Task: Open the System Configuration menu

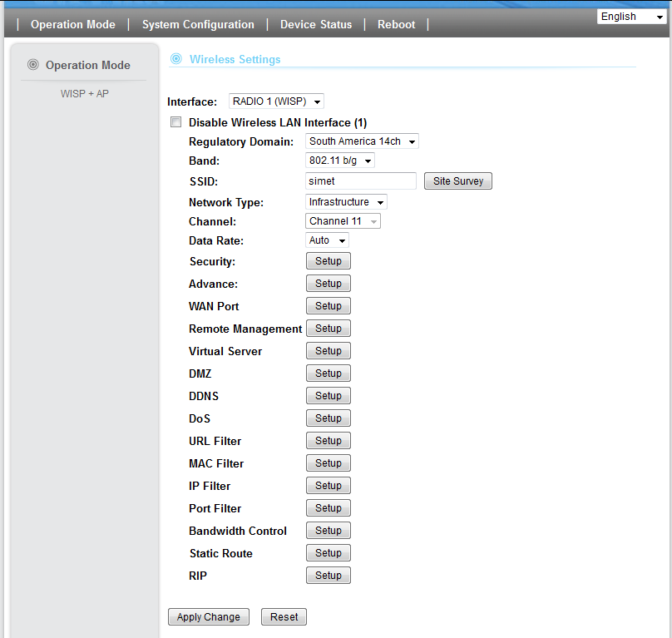Action: pos(198,24)
